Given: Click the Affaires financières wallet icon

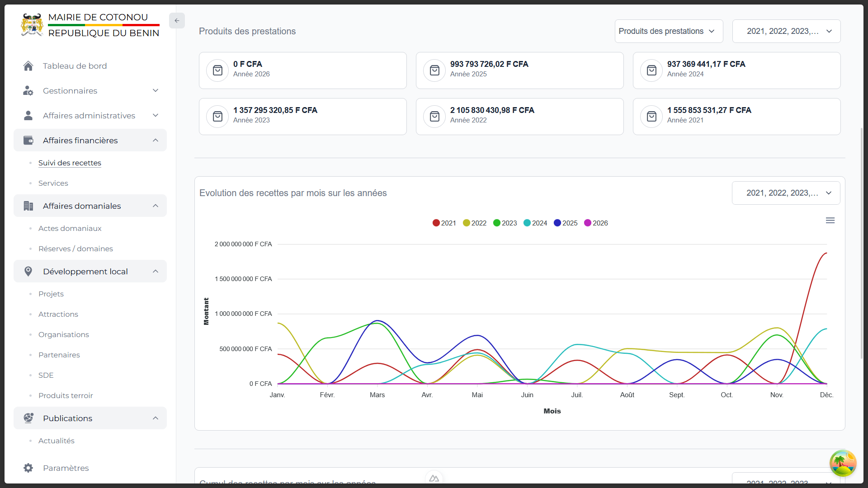Looking at the screenshot, I should point(28,140).
